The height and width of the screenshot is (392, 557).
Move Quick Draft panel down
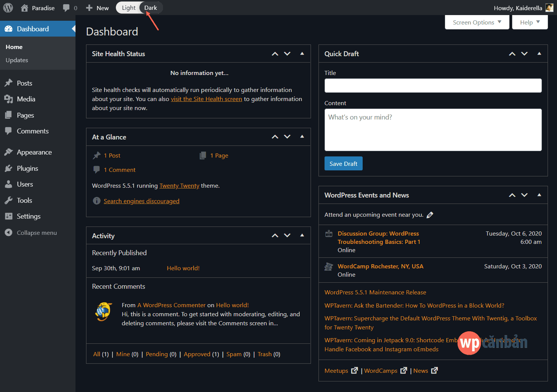pyautogui.click(x=525, y=54)
